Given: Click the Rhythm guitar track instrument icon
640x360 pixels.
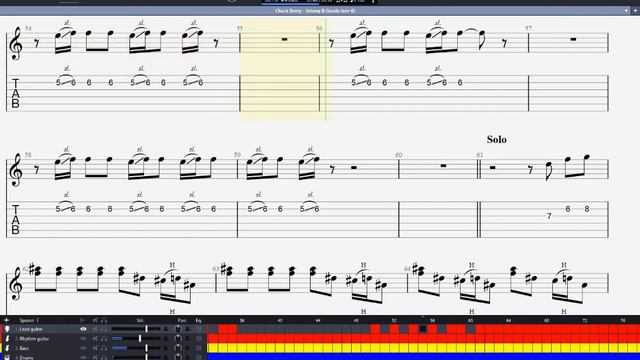Looking at the screenshot, I should pyautogui.click(x=7, y=338).
